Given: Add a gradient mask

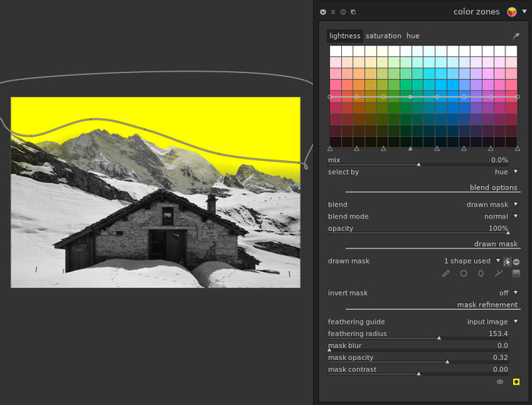Looking at the screenshot, I should click(516, 274).
